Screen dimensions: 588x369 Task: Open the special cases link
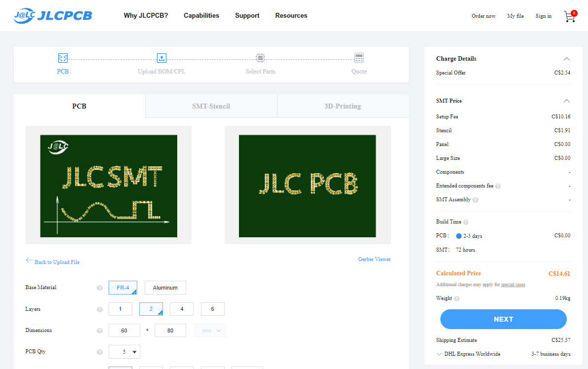coord(513,285)
